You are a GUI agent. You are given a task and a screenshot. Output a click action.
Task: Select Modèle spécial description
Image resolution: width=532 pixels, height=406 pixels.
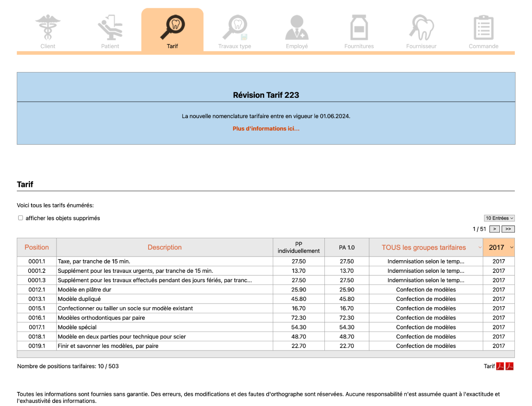77,327
